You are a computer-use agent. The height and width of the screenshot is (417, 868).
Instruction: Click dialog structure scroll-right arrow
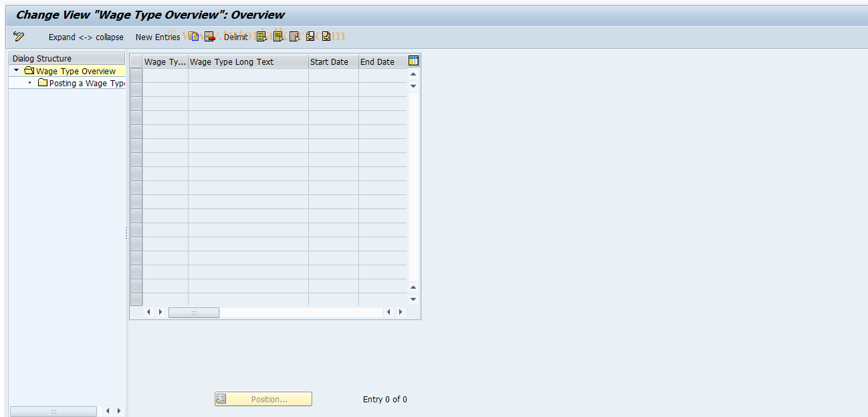(119, 411)
